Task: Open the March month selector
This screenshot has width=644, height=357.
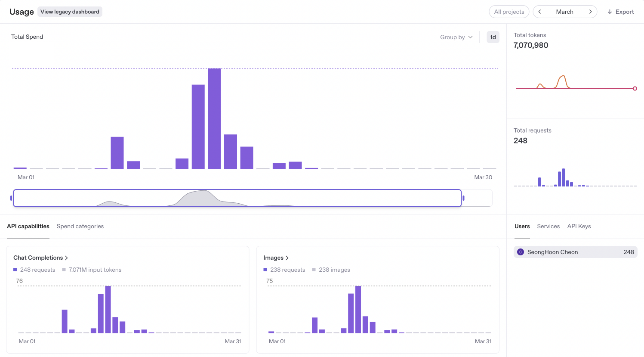Action: click(564, 12)
